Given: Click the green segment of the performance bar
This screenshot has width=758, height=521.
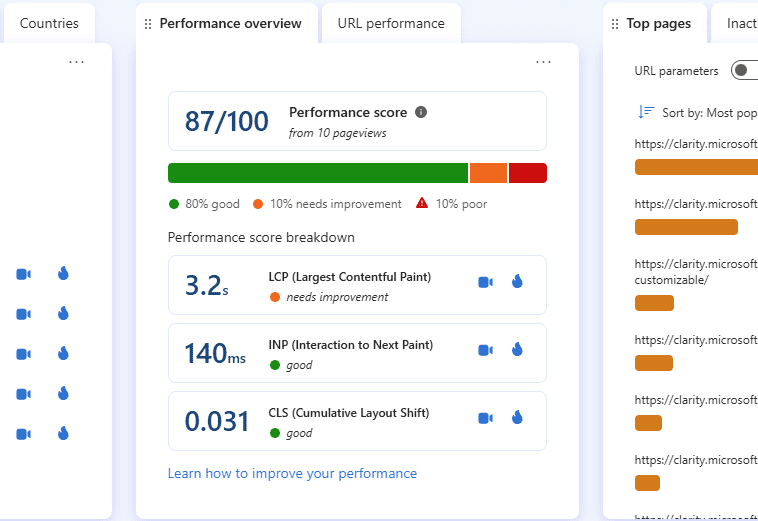Looking at the screenshot, I should click(x=317, y=173).
